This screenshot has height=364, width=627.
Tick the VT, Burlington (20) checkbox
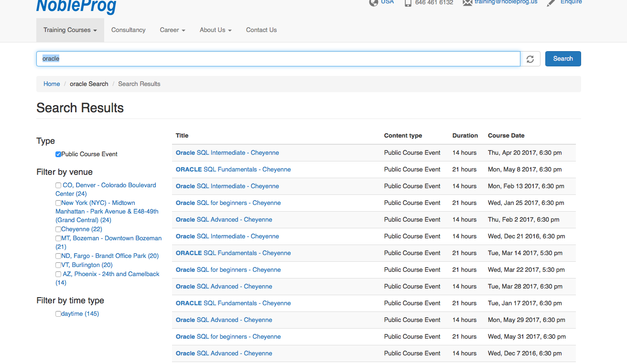tap(58, 265)
